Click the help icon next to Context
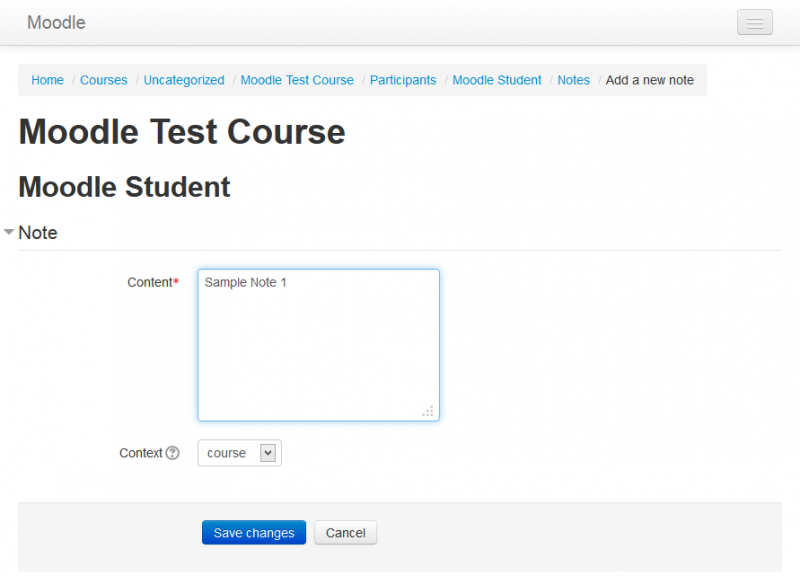The width and height of the screenshot is (800, 576). [x=173, y=453]
